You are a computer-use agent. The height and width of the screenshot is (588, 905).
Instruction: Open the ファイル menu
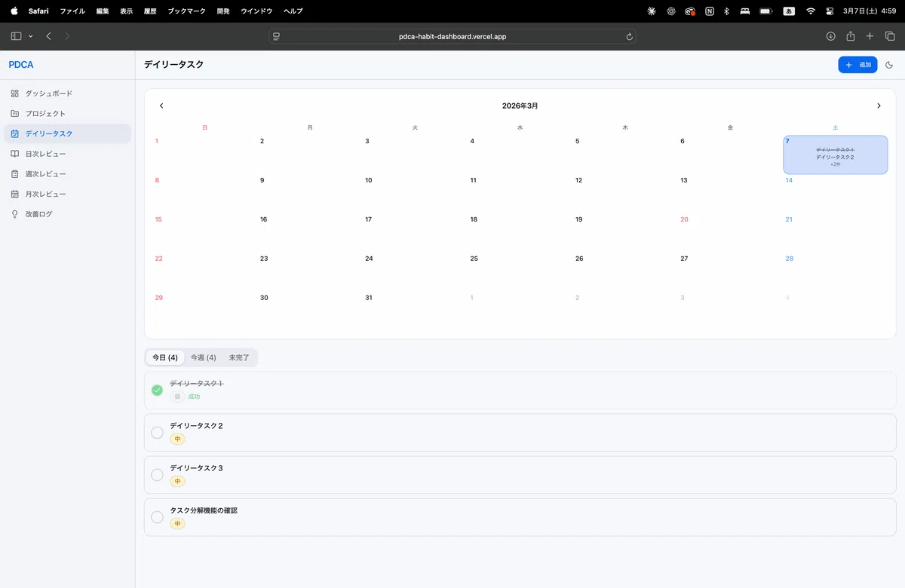click(x=72, y=11)
